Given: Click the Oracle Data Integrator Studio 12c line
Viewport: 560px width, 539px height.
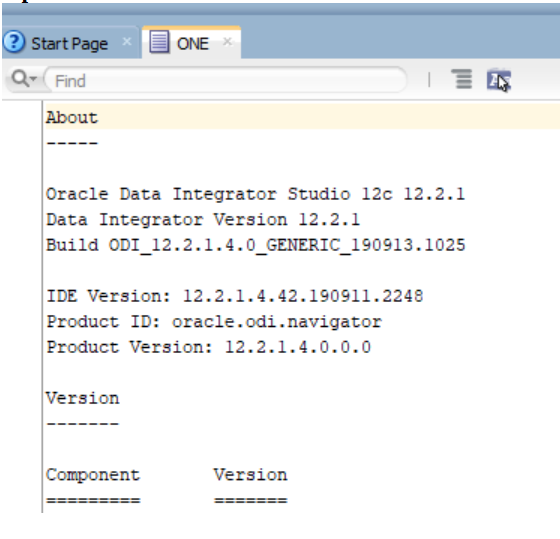Looking at the screenshot, I should click(255, 194).
